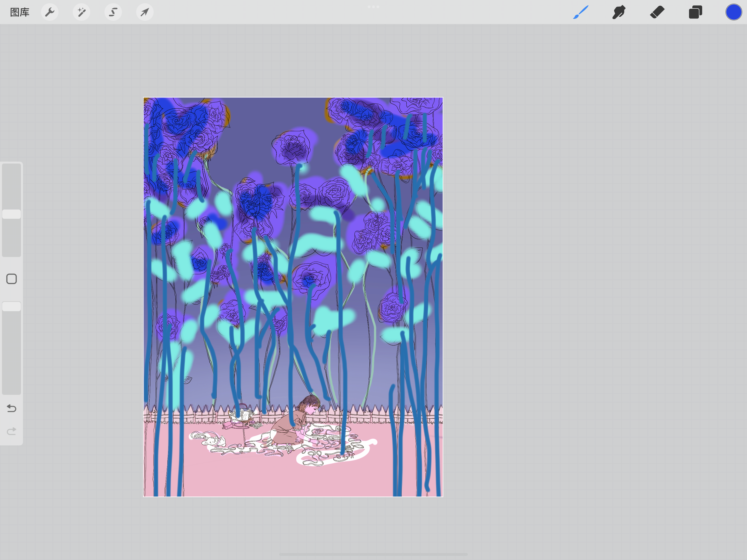Screen dimensions: 747x560
Task: Undo the last stroke
Action: tap(11, 408)
